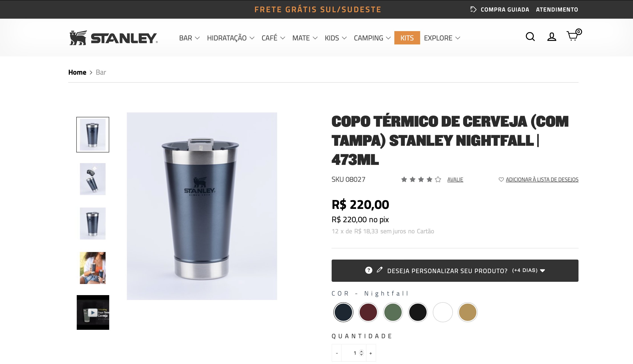Image resolution: width=633 pixels, height=364 pixels.
Task: Click the user account icon
Action: pos(551,37)
